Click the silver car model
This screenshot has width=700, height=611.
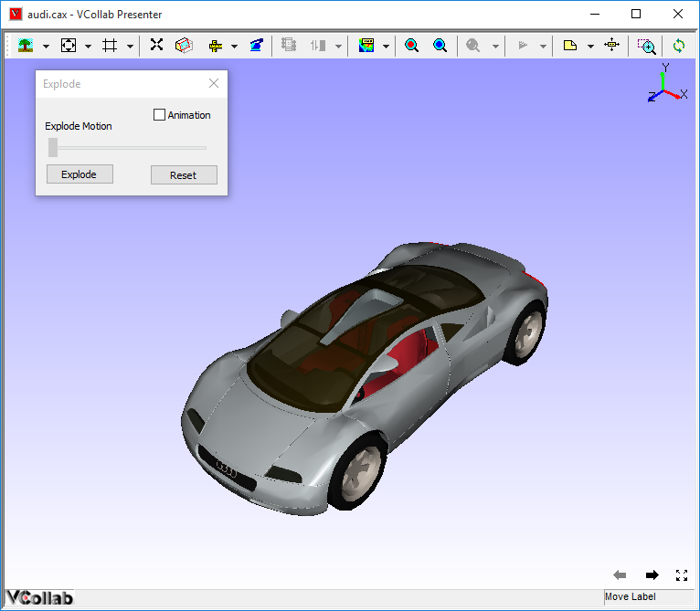[364, 378]
